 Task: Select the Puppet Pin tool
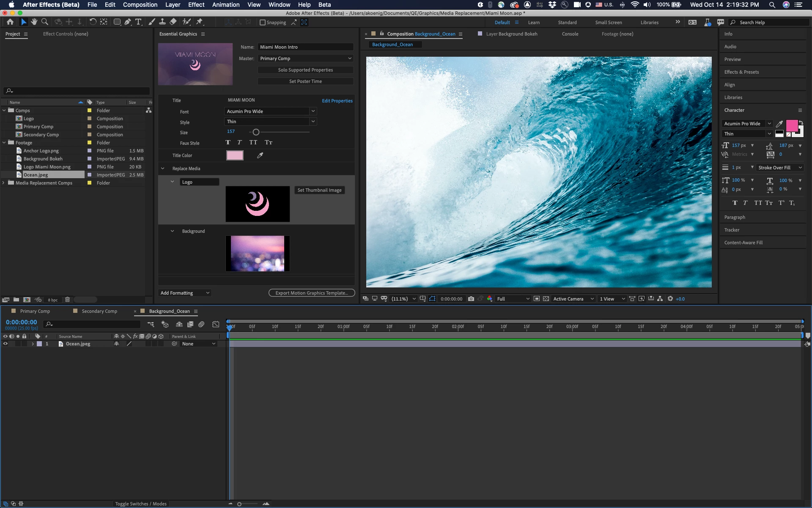[200, 22]
